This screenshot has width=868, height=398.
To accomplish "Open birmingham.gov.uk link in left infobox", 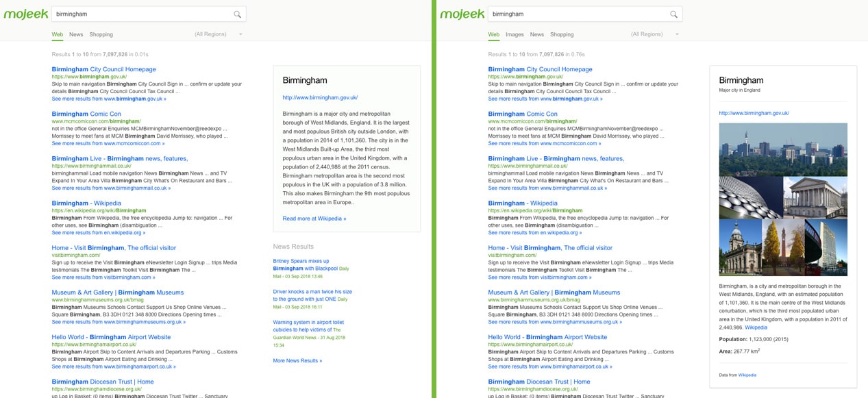I will coord(320,97).
